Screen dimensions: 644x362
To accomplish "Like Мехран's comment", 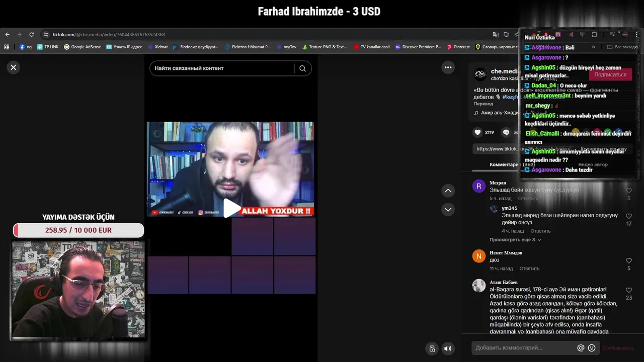I will [x=629, y=191].
